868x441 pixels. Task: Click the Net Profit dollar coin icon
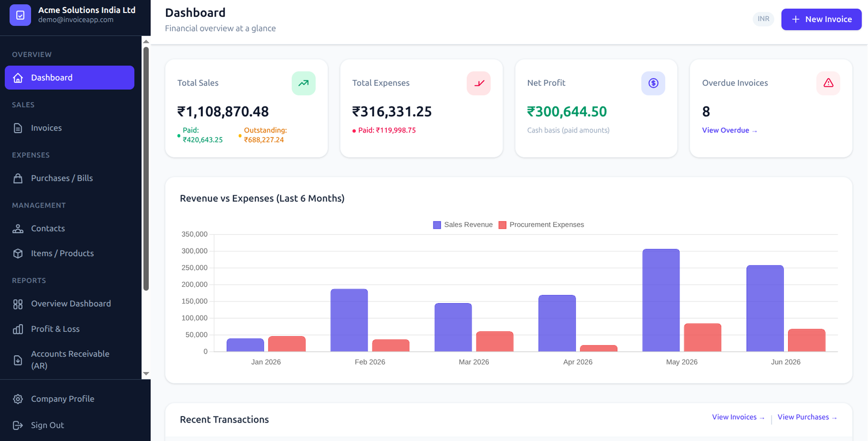click(x=653, y=83)
